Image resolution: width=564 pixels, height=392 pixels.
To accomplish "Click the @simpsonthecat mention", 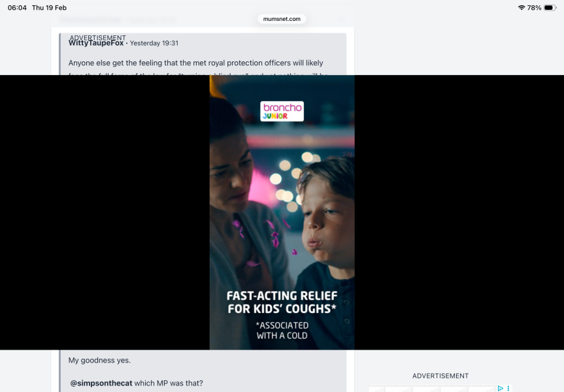I will (x=101, y=384).
